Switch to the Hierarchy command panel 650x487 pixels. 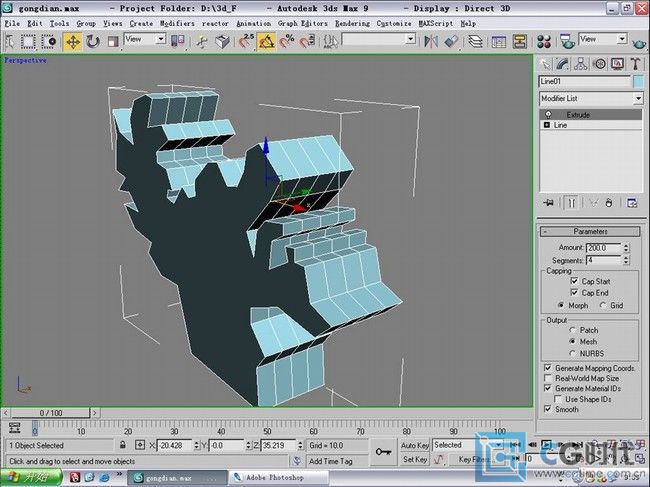(x=580, y=64)
